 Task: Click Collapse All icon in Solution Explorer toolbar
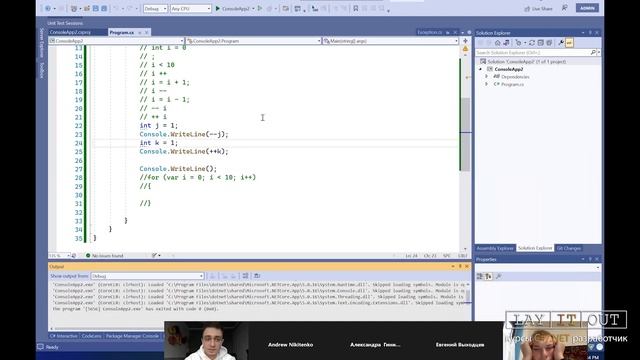click(540, 43)
